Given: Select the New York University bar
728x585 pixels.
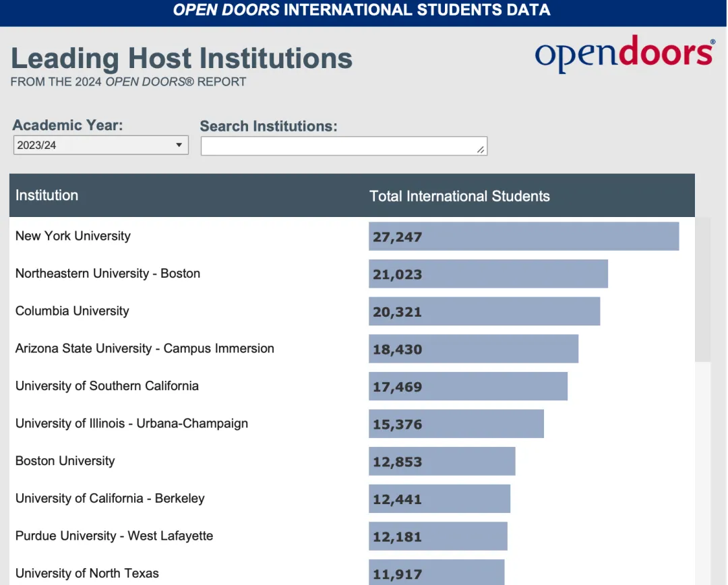Looking at the screenshot, I should (523, 237).
